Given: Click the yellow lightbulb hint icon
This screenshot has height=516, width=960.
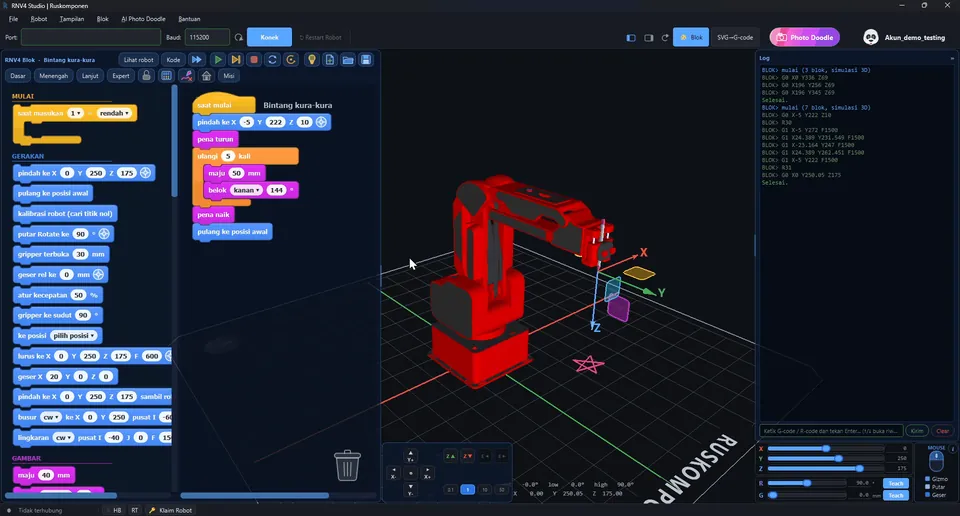Looking at the screenshot, I should [312, 60].
